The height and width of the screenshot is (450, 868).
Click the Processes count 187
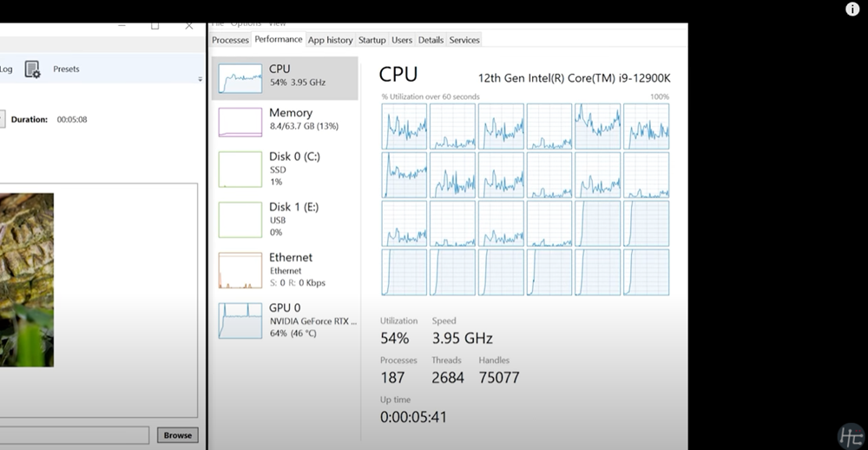pos(392,377)
